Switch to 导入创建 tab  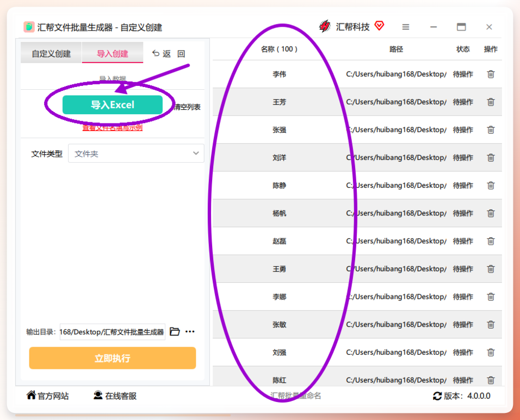[x=113, y=53]
